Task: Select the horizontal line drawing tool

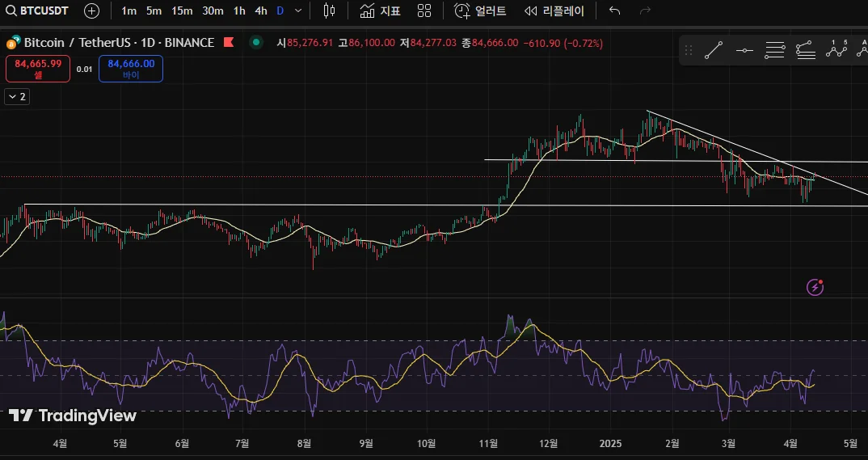Action: [744, 51]
